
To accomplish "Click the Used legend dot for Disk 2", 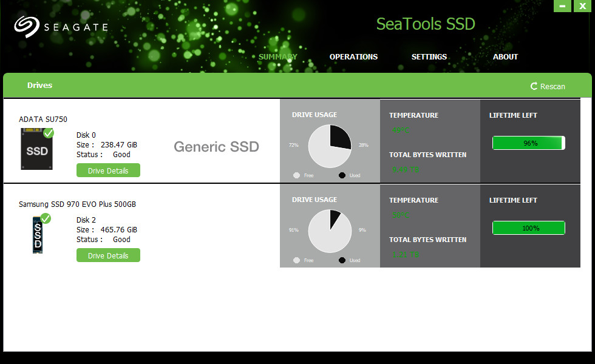I will [x=342, y=260].
